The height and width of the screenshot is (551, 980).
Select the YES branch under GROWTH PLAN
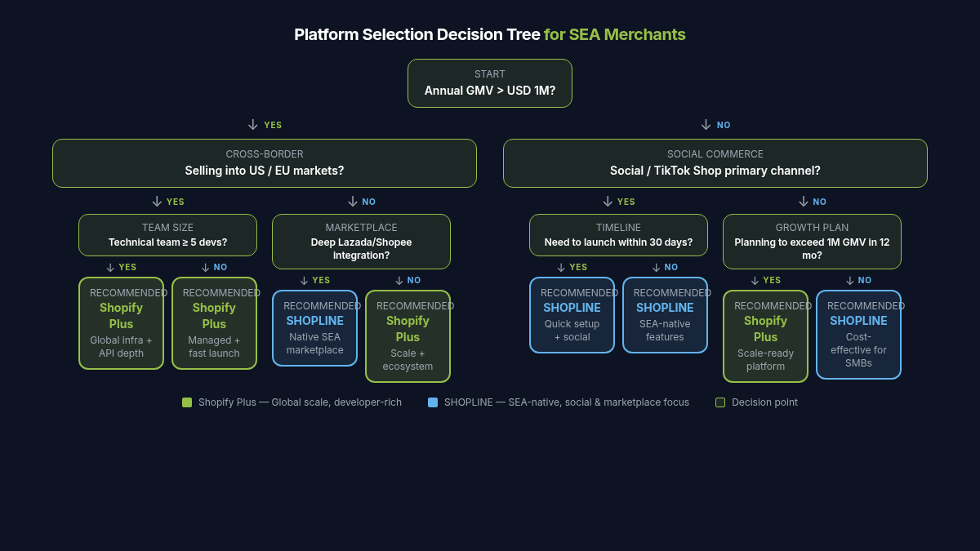[766, 280]
